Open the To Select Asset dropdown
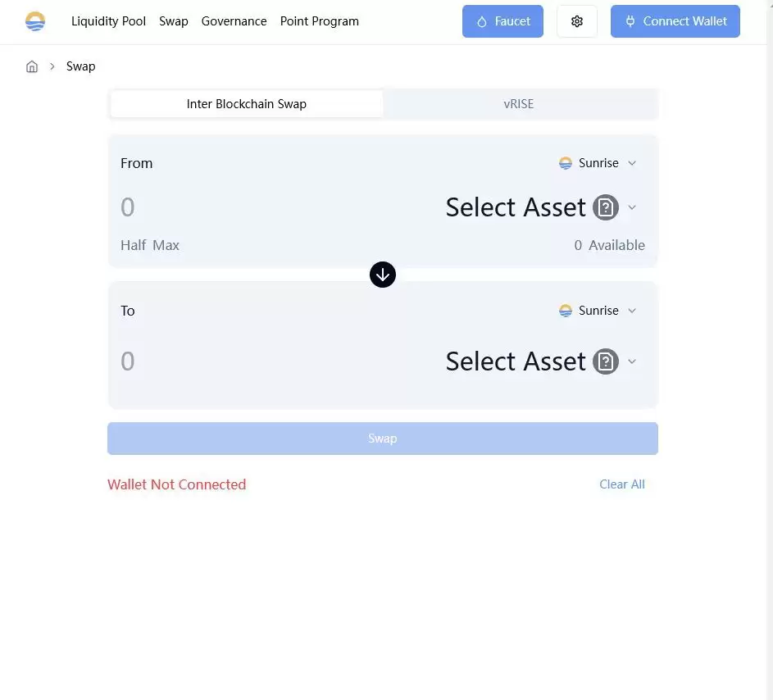The width and height of the screenshot is (773, 700). coord(632,361)
